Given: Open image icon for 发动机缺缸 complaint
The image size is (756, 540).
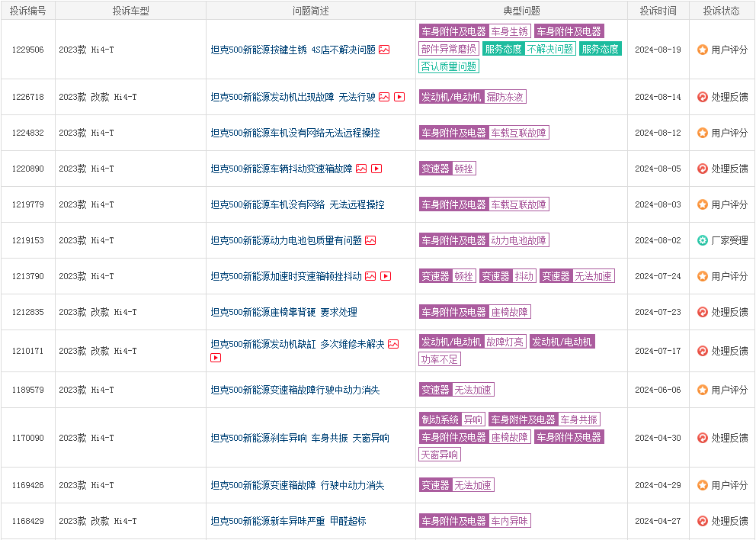Looking at the screenshot, I should (393, 344).
